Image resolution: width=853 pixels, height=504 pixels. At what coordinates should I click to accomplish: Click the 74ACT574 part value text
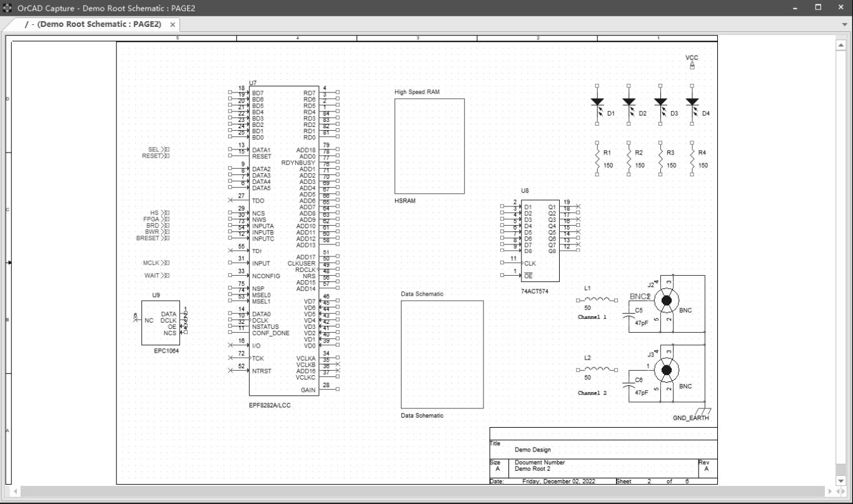pyautogui.click(x=535, y=291)
